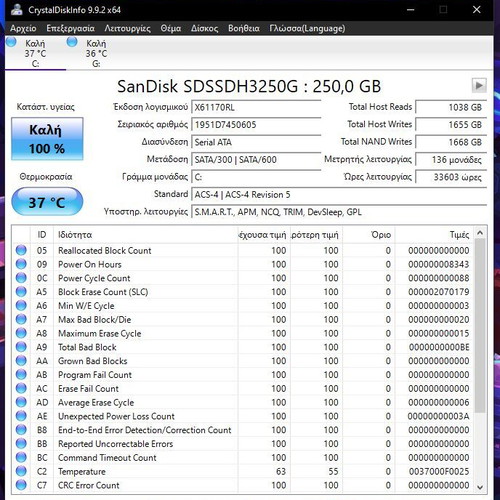Open the Βοήθεια menu
Viewport: 500px width, 500px height.
coord(244,28)
